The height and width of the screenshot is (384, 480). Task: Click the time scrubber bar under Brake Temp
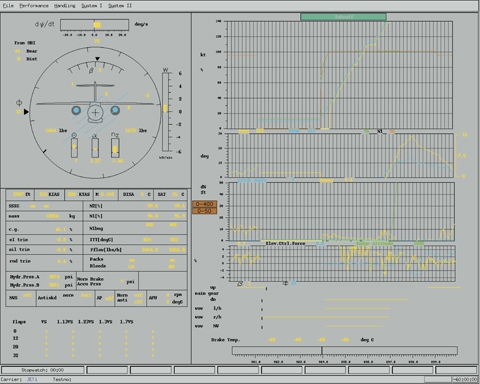345,350
